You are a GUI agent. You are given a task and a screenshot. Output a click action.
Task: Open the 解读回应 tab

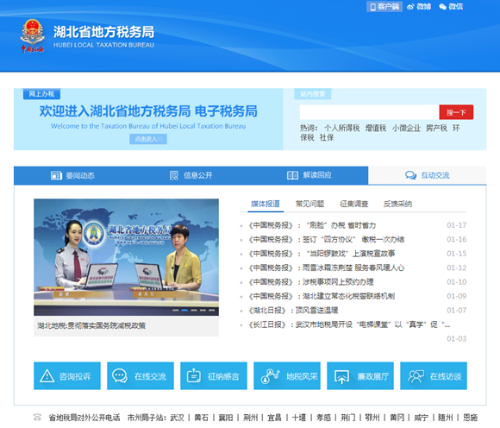[309, 175]
